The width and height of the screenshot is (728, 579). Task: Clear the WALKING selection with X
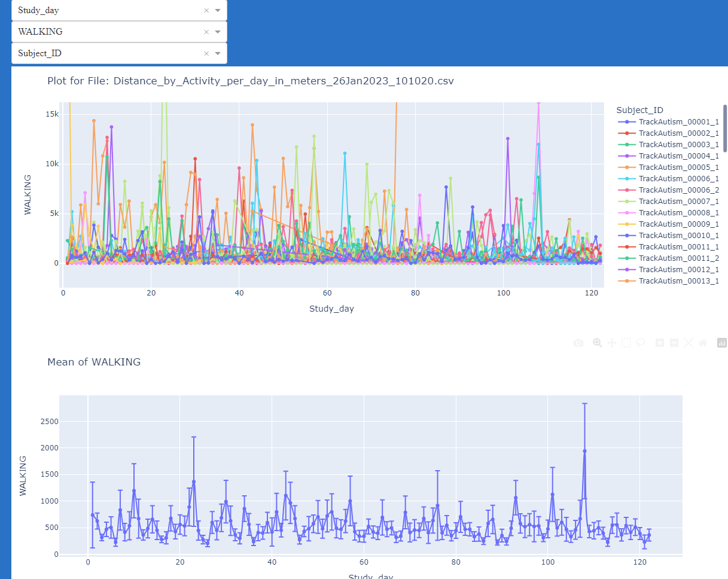(206, 32)
